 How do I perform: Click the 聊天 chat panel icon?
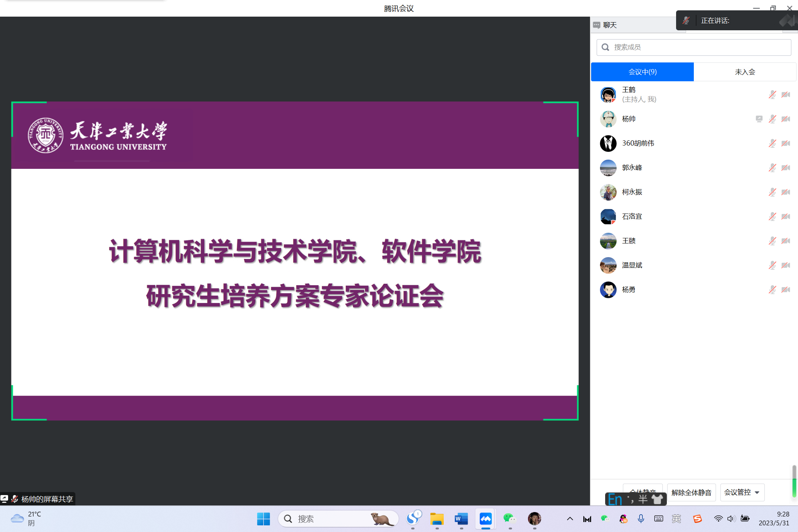click(x=596, y=25)
